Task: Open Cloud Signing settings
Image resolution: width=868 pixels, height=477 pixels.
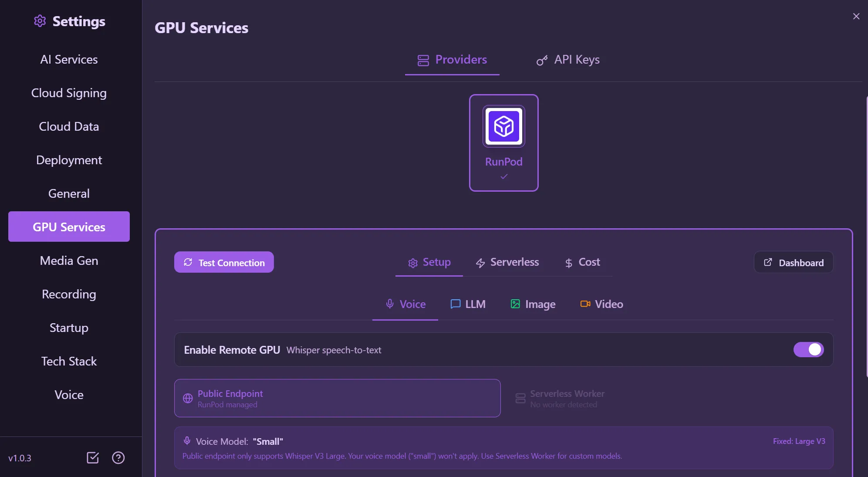Action: tap(69, 93)
